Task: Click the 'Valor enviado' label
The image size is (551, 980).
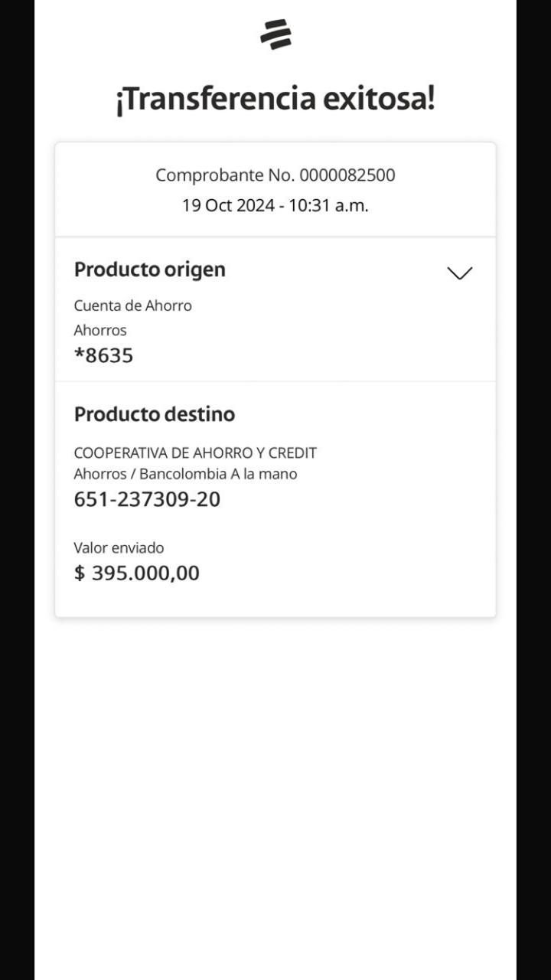Action: 119,548
